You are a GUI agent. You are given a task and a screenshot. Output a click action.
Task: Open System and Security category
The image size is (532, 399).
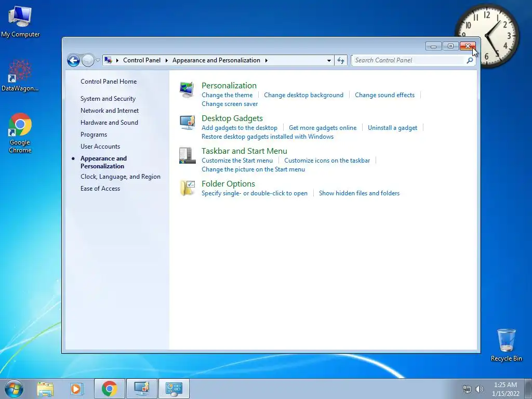pos(108,99)
